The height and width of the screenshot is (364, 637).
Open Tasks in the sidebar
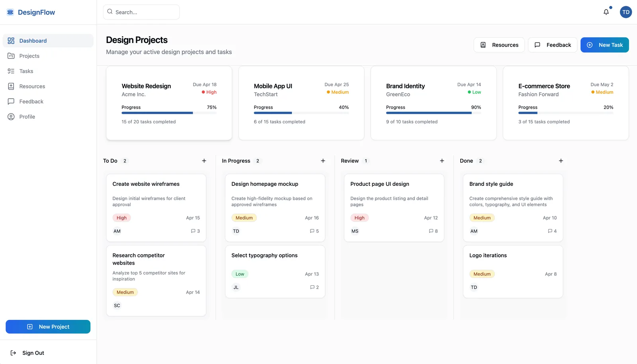[48, 71]
